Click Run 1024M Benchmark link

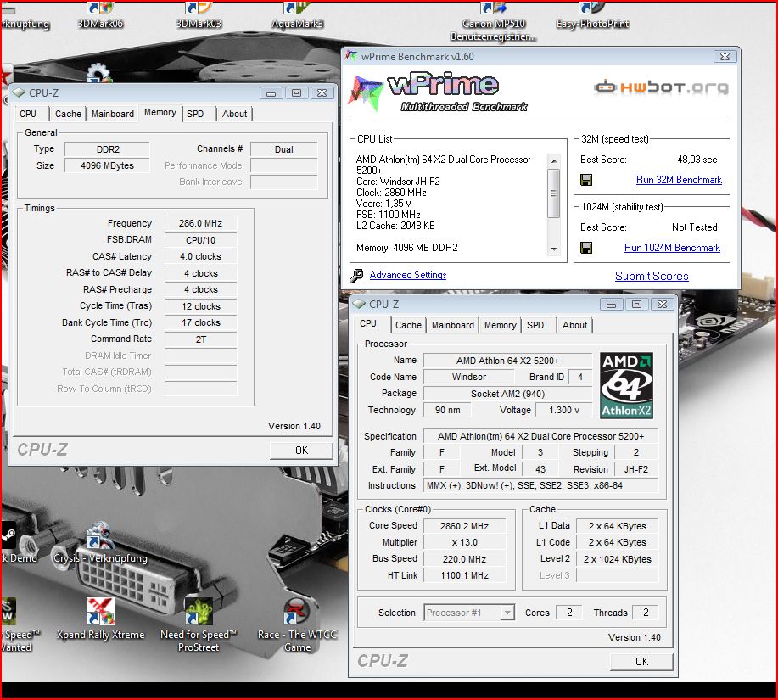click(672, 248)
